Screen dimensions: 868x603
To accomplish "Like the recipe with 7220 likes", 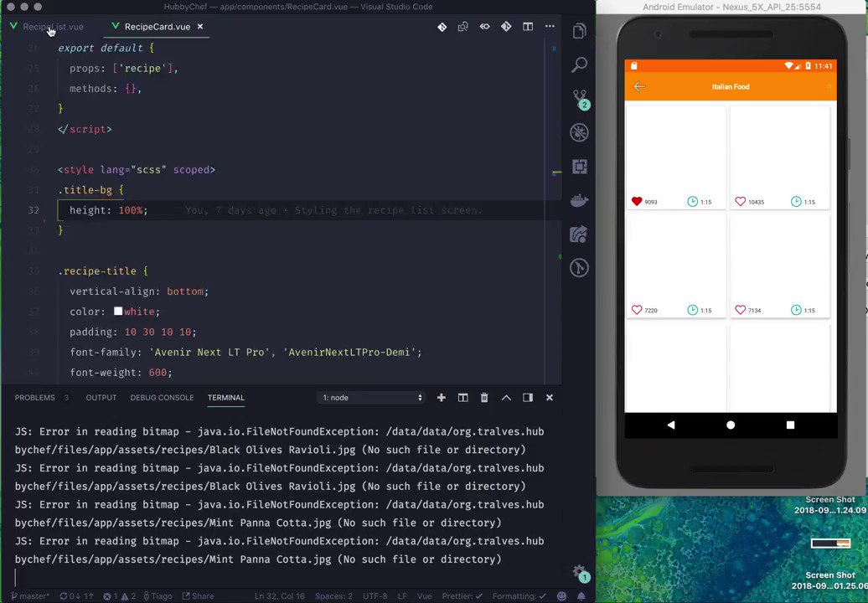I will pos(637,310).
